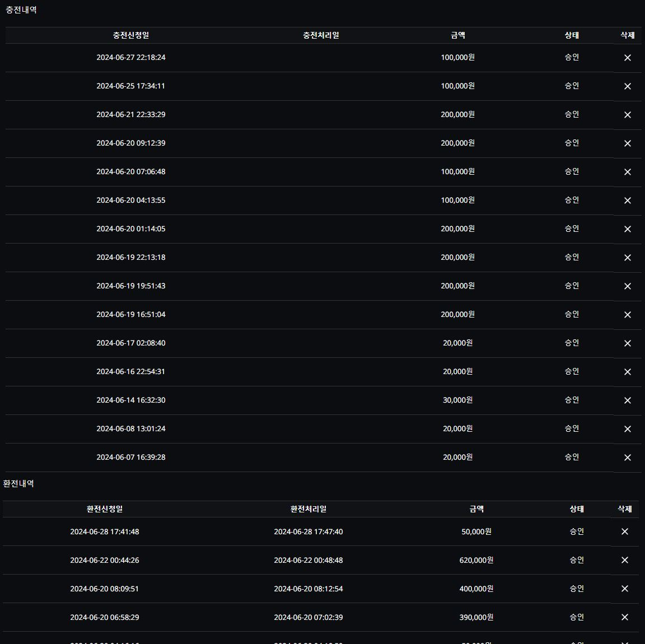
Task: Click the 충전신청일 column header
Action: point(131,35)
